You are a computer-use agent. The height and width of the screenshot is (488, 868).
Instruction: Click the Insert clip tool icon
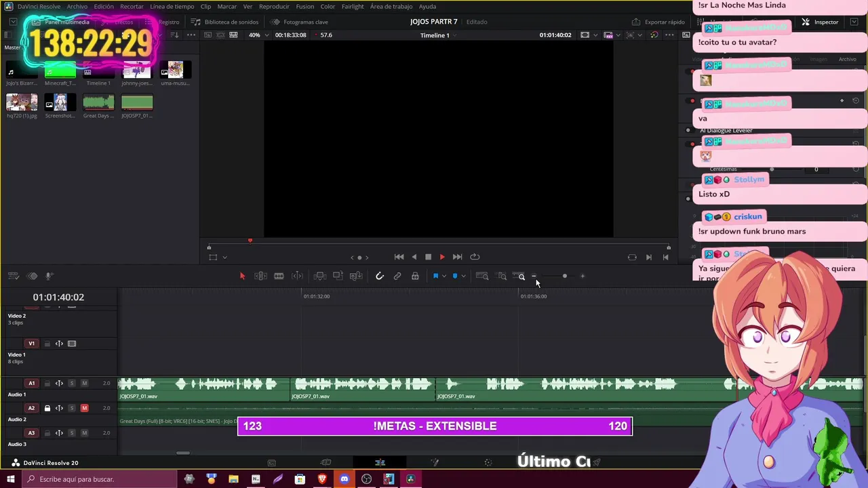320,276
